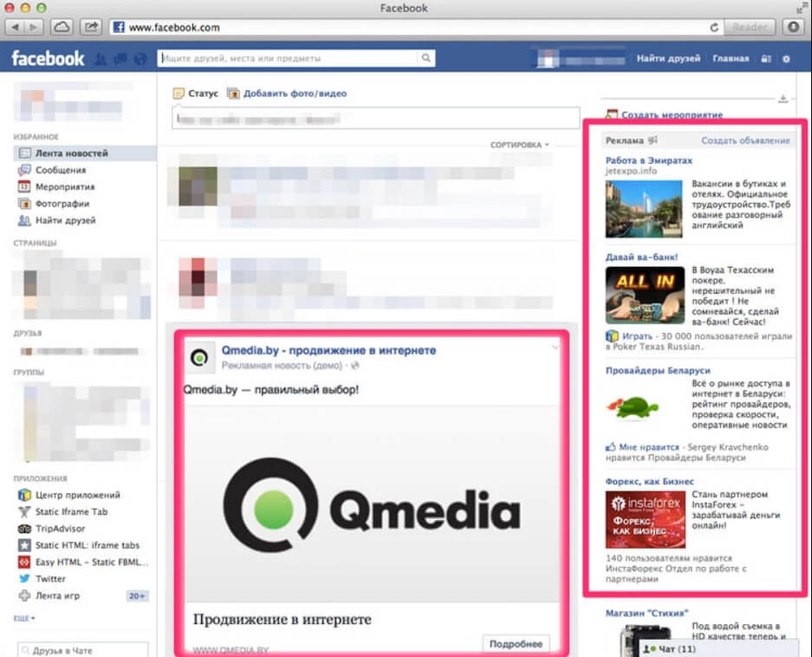Click the Sergey Kravchenko name
The width and height of the screenshot is (812, 657).
point(728,447)
